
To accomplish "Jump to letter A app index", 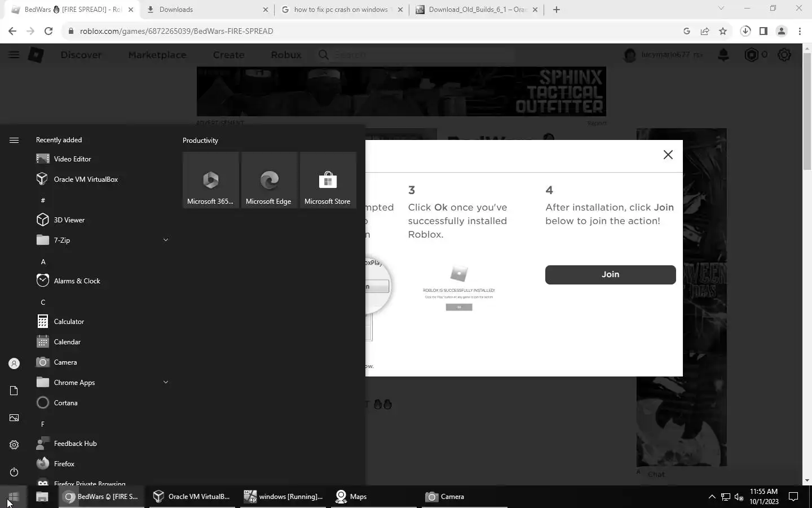I will [x=43, y=261].
